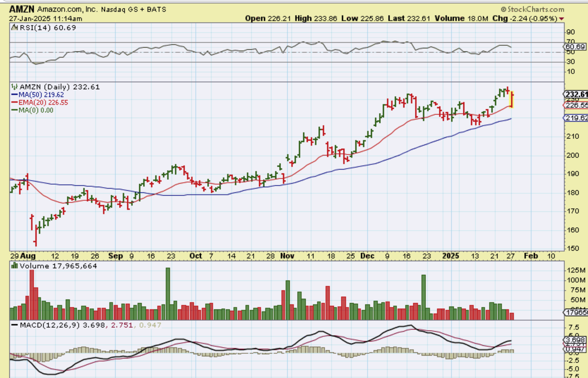Viewport: 588px width, 378px height.
Task: Click the Dec label on date axis
Action: tap(367, 256)
